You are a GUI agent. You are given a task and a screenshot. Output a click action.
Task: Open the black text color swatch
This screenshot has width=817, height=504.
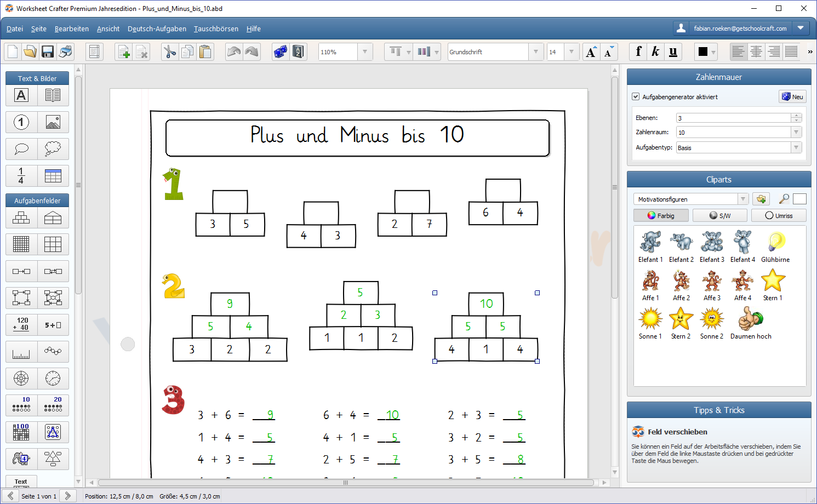[707, 52]
